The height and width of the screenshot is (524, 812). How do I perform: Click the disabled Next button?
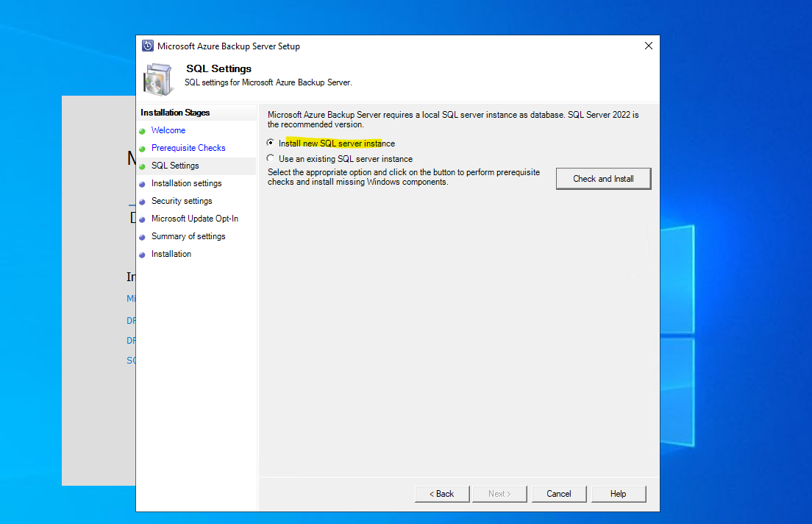coord(499,494)
